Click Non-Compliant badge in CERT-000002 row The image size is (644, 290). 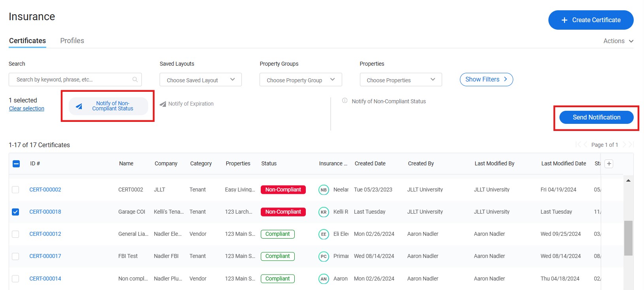283,190
